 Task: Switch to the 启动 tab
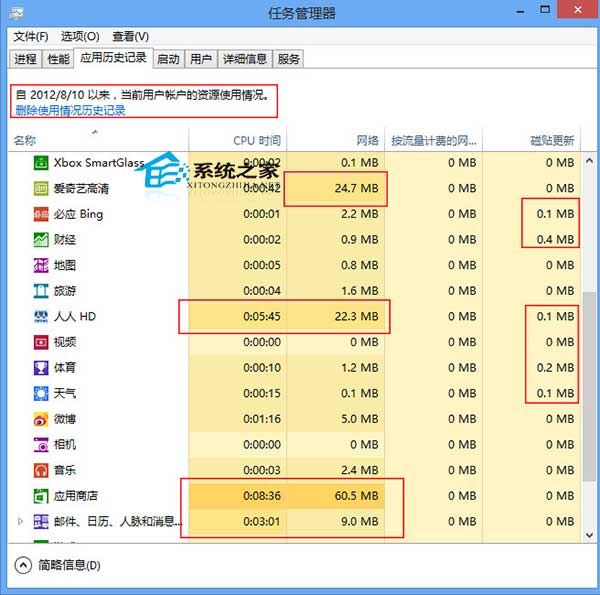coord(168,59)
